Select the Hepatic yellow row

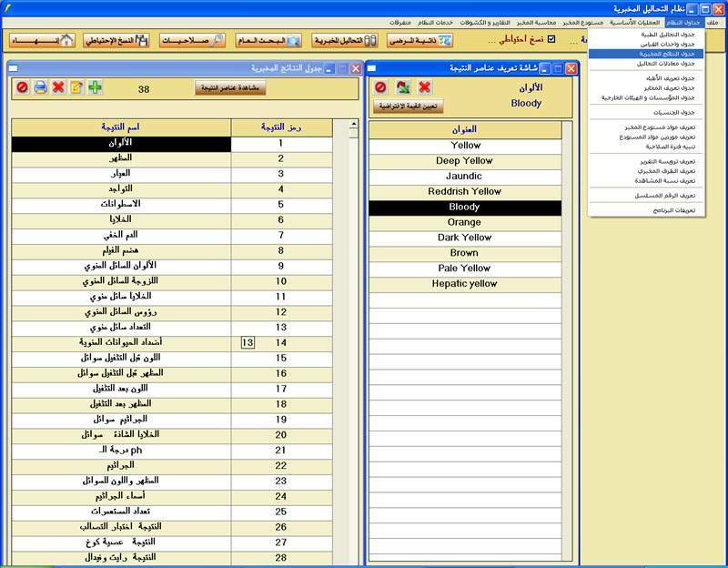tap(464, 284)
